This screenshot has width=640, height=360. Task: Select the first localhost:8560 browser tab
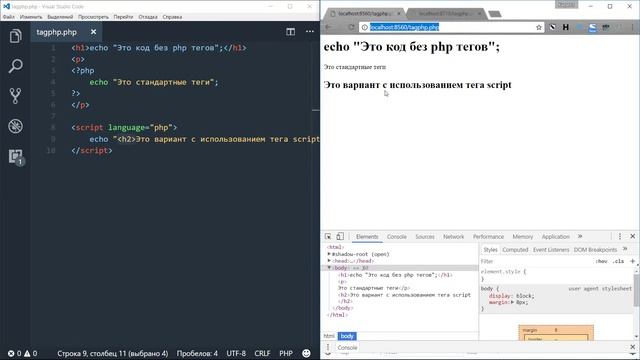click(364, 13)
